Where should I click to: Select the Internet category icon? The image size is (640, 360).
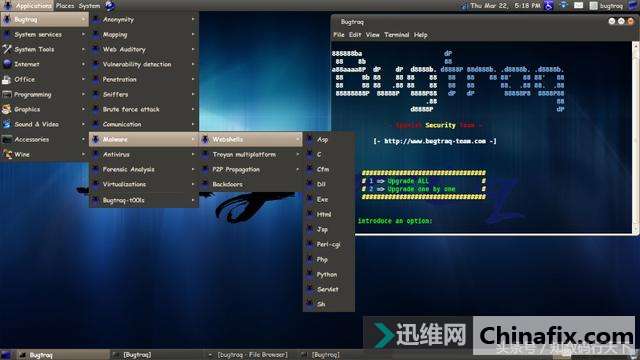click(7, 64)
